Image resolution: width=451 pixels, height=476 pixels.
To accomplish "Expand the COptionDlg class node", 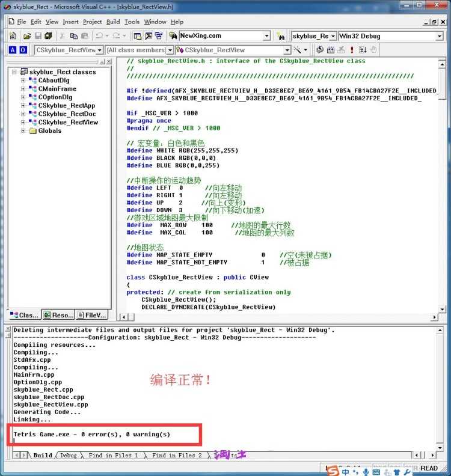I will pyautogui.click(x=23, y=97).
